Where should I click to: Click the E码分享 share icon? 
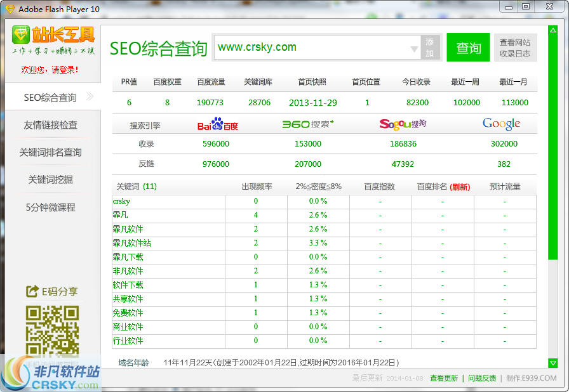32,291
